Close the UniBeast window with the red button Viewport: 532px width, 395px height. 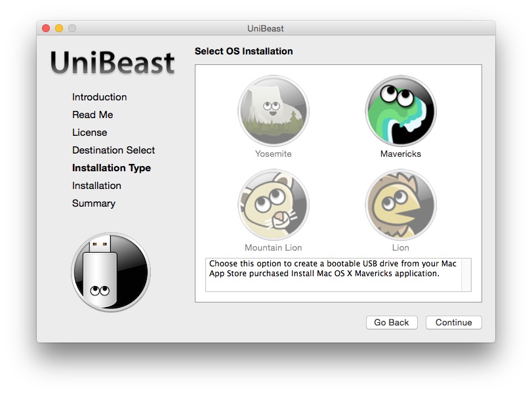click(46, 28)
